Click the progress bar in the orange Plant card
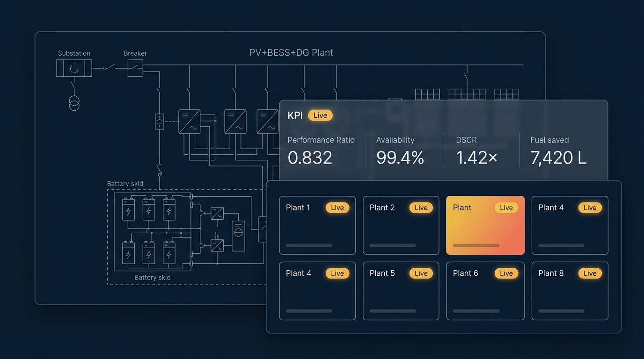644x359 pixels. pyautogui.click(x=476, y=245)
